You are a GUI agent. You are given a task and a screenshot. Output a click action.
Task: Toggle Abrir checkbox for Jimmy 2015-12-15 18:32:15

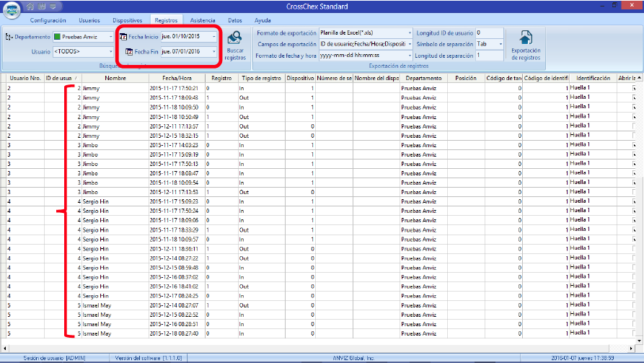(x=634, y=136)
